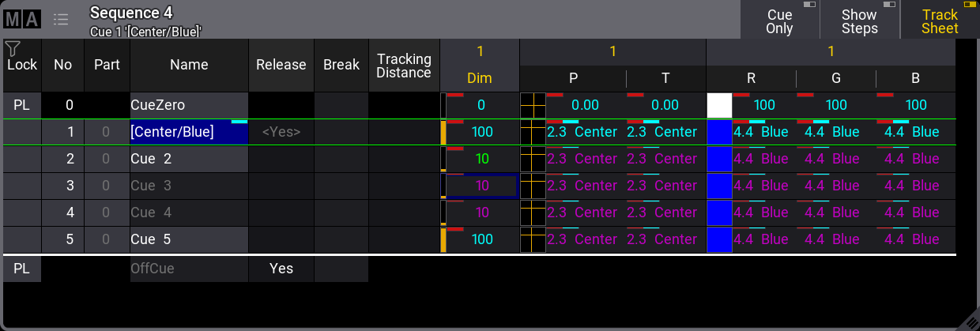This screenshot has height=331, width=980.
Task: Click the Dim attribute column header
Action: [x=479, y=78]
